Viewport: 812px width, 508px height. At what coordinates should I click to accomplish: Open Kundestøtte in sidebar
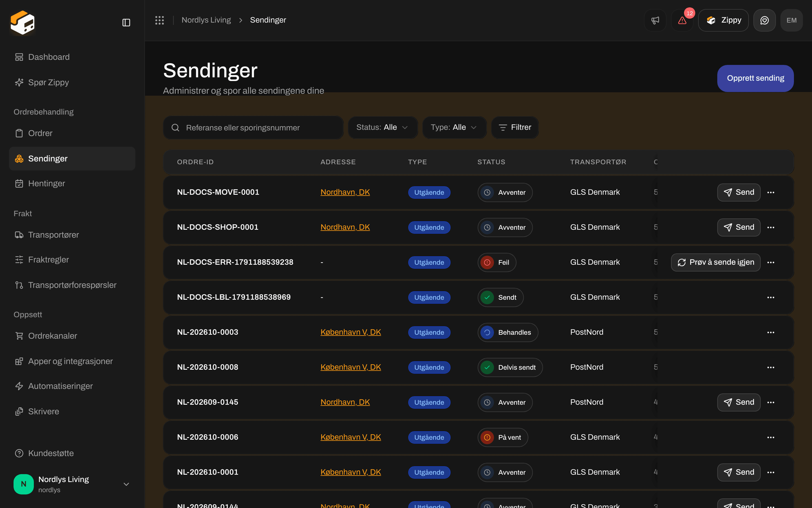(x=72, y=453)
